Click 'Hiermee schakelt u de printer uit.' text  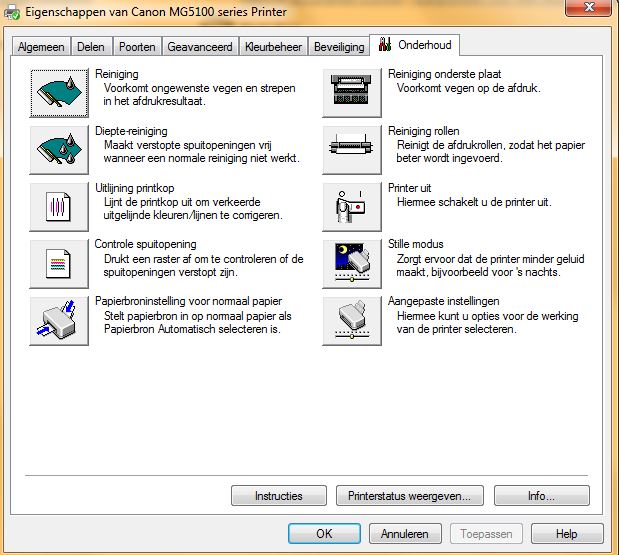pyautogui.click(x=474, y=202)
